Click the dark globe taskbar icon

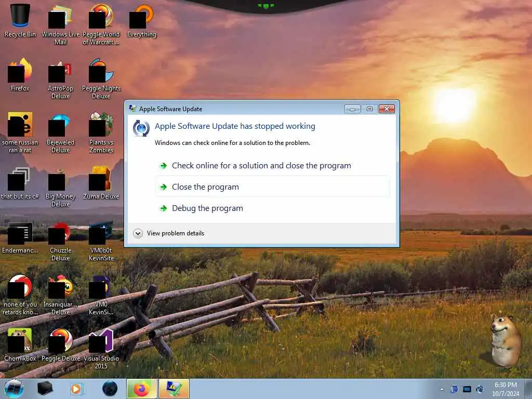[110, 389]
